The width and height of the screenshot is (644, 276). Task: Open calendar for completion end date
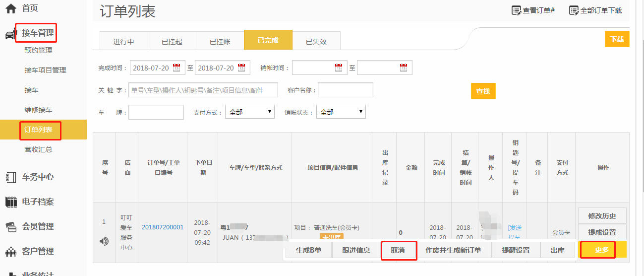[241, 68]
